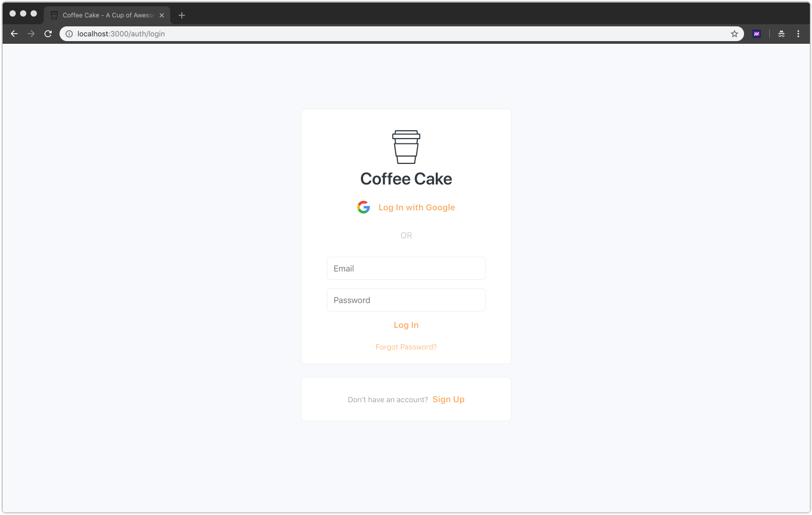Click the Sign Up link
812x515 pixels.
click(448, 399)
